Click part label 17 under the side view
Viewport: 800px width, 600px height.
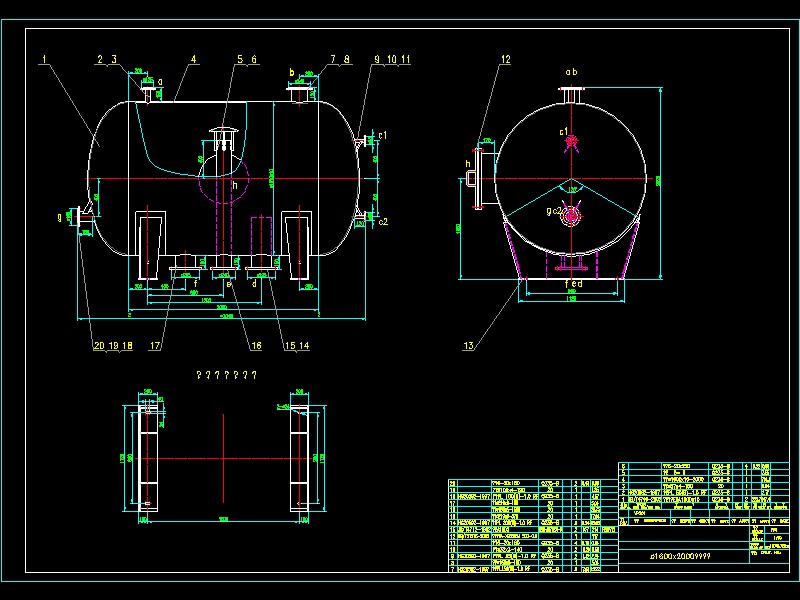coord(155,346)
